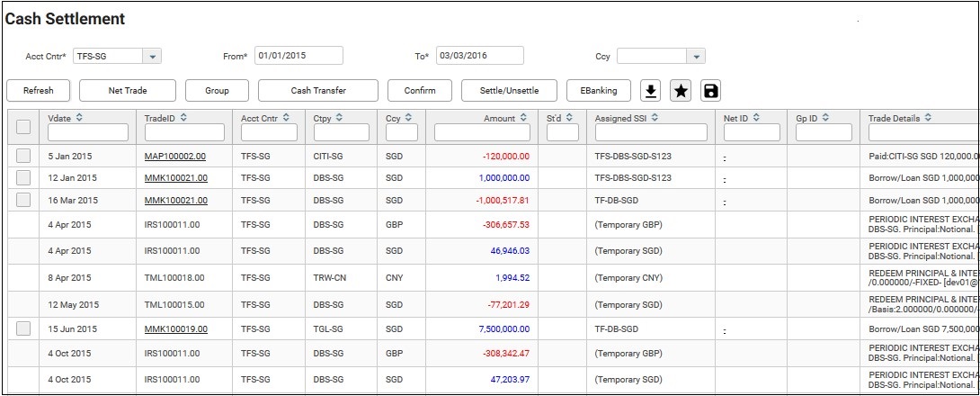Click TML100018.00 trade ID
980x396 pixels.
coord(174,278)
